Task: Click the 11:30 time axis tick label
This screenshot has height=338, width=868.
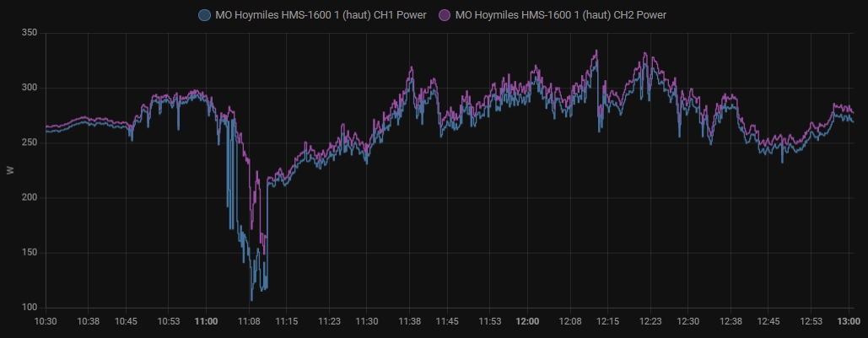Action: coord(367,321)
